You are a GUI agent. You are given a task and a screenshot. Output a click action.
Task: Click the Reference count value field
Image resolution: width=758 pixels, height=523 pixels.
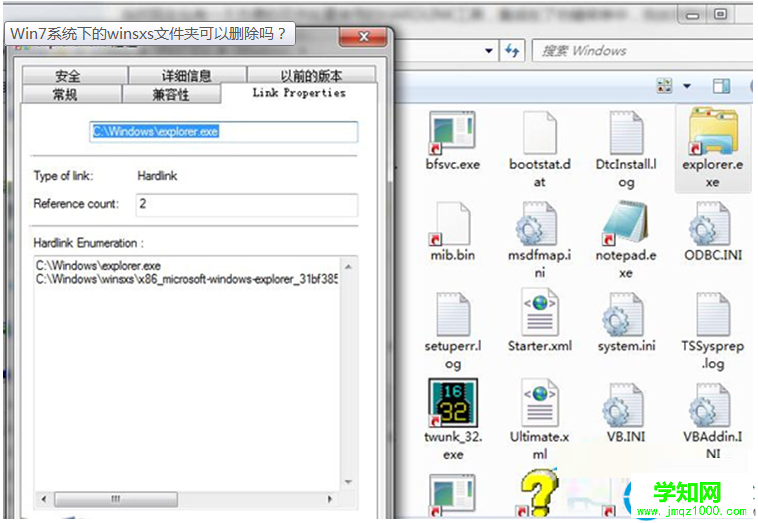point(247,204)
